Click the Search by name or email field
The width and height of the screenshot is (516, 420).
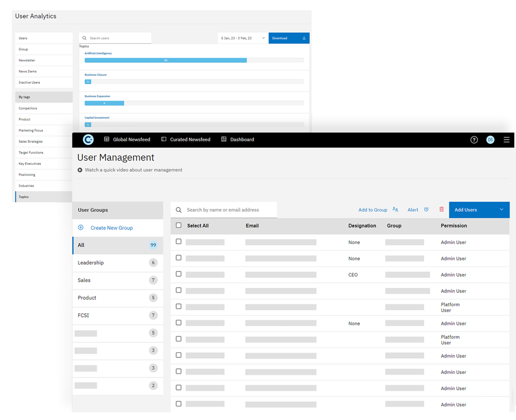tap(224, 210)
